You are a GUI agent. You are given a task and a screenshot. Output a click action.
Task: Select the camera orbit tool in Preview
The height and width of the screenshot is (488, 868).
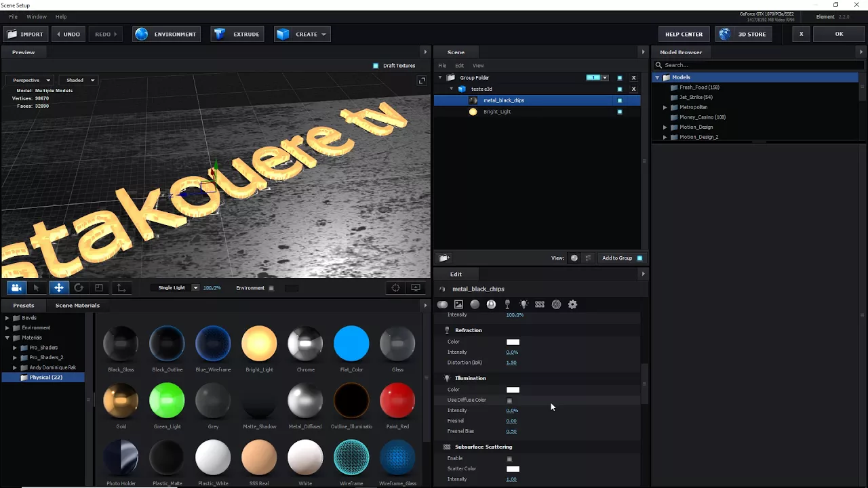(16, 288)
